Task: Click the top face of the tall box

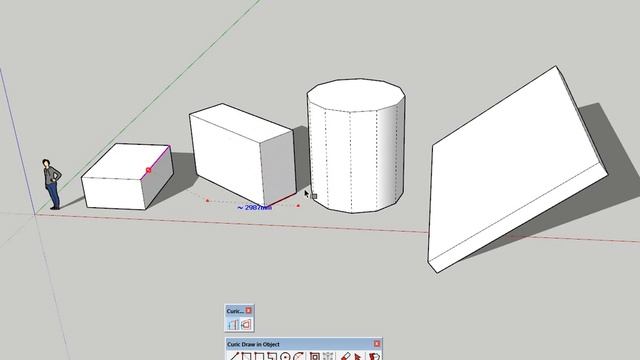Action: point(242,122)
